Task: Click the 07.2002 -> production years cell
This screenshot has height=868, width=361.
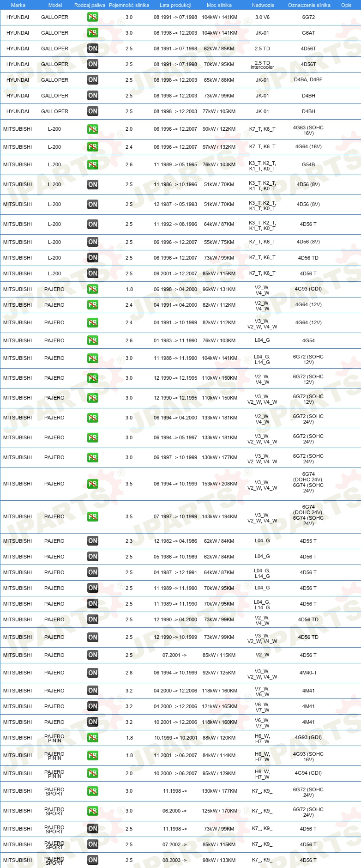Action: [174, 844]
